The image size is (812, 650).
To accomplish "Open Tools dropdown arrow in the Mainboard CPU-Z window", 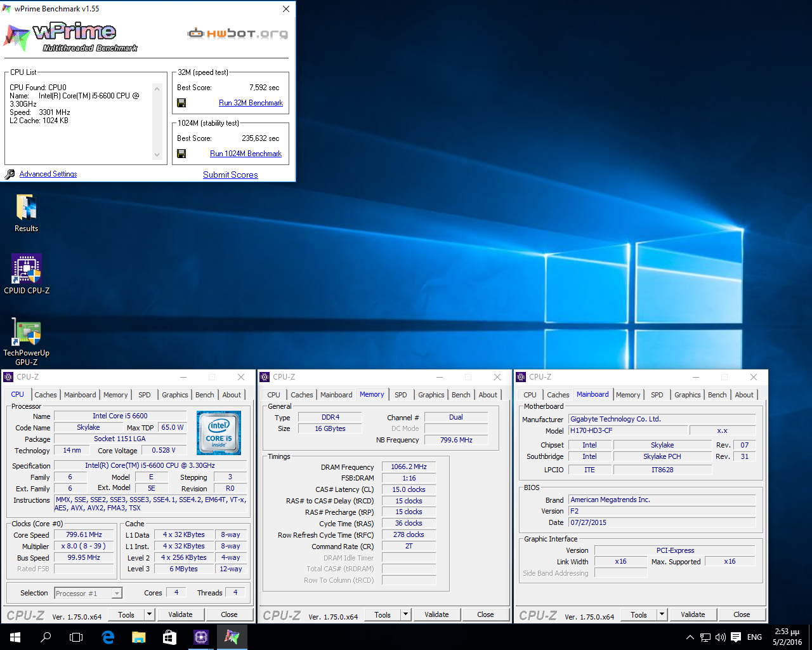I will tap(662, 614).
